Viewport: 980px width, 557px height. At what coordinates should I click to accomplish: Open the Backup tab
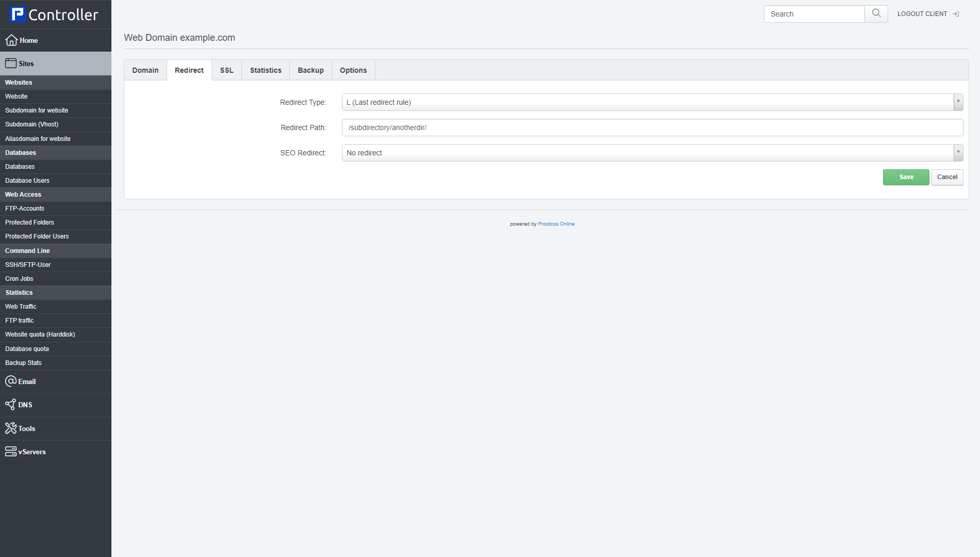click(311, 70)
